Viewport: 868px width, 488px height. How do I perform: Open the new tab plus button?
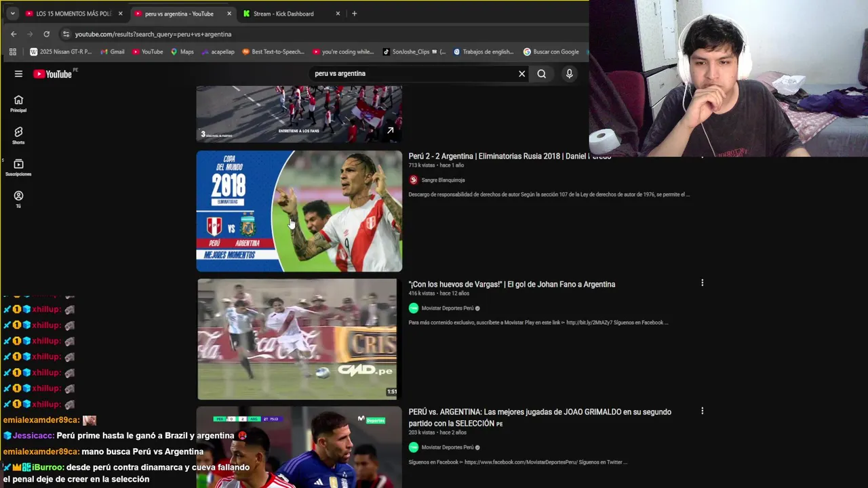[x=354, y=14]
